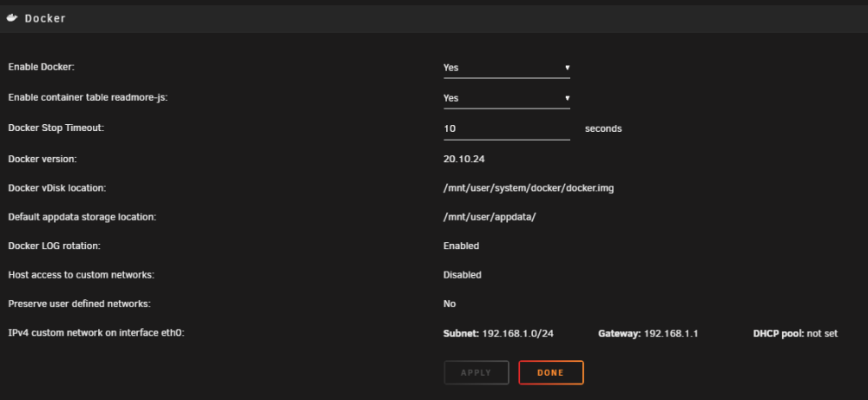Click the Subnet value 192.168.1.0/24
Viewport: 868px width, 400px height.
[x=518, y=333]
